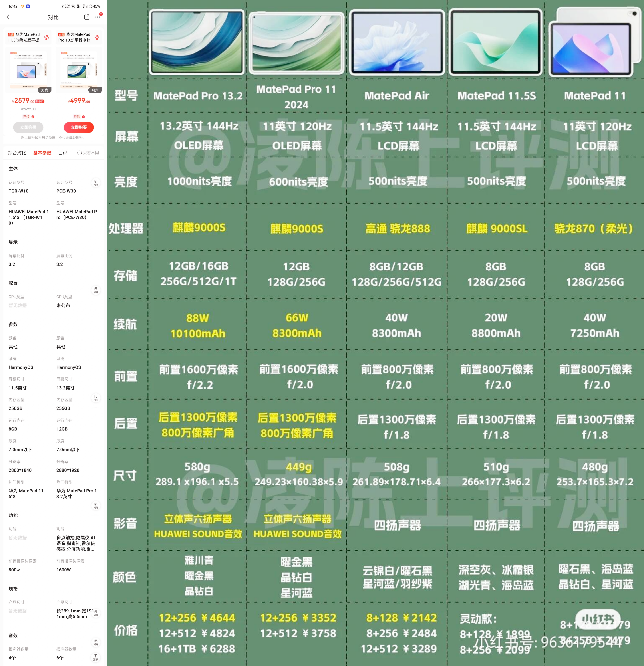
Task: Tap the 16+1TB ¥6288 price line
Action: pos(197,649)
